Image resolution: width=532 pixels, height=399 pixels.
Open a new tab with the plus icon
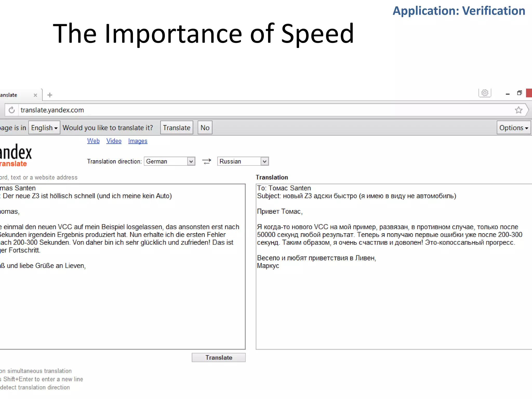(x=50, y=95)
